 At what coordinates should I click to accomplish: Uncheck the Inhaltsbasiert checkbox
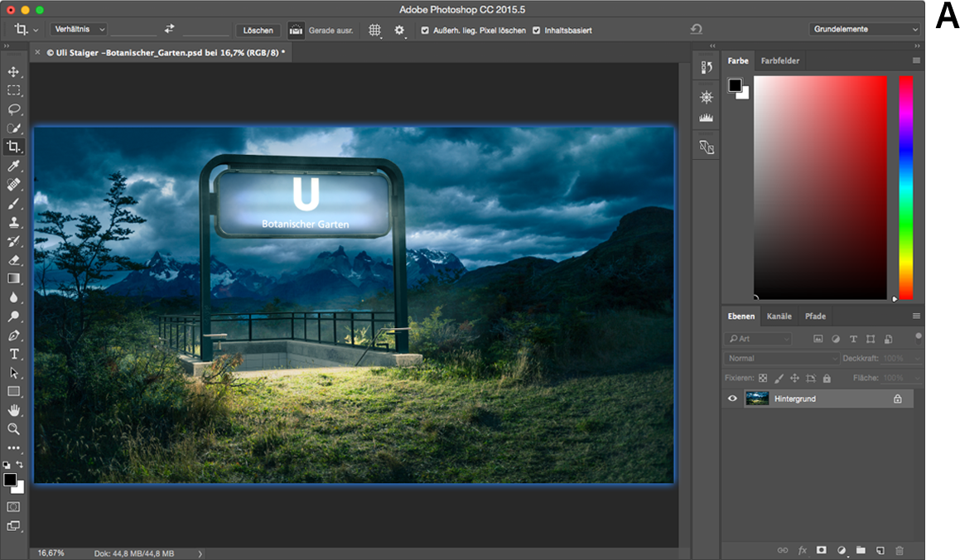pos(536,31)
